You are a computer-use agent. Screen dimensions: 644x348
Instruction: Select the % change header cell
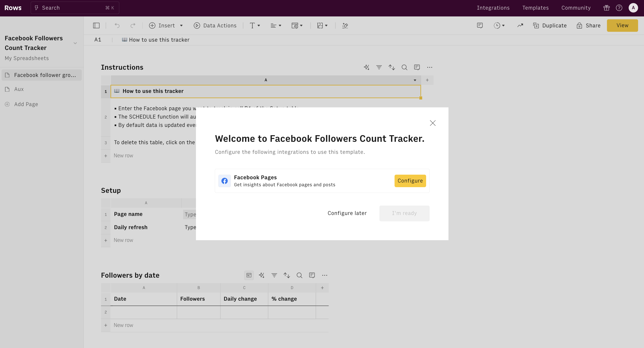(292, 299)
